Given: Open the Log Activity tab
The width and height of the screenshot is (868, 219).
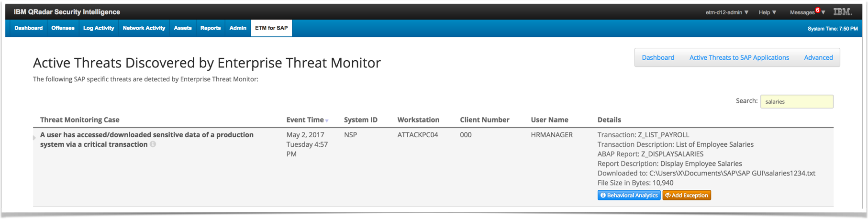Looking at the screenshot, I should click(99, 28).
